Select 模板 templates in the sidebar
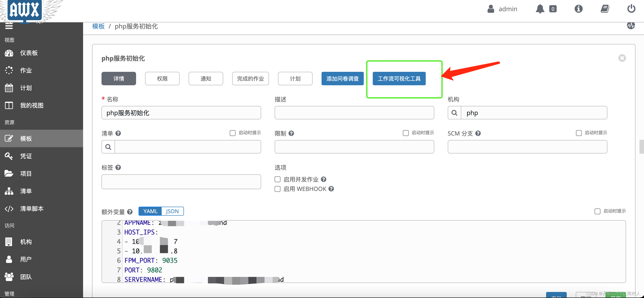The image size is (644, 298). [x=42, y=138]
